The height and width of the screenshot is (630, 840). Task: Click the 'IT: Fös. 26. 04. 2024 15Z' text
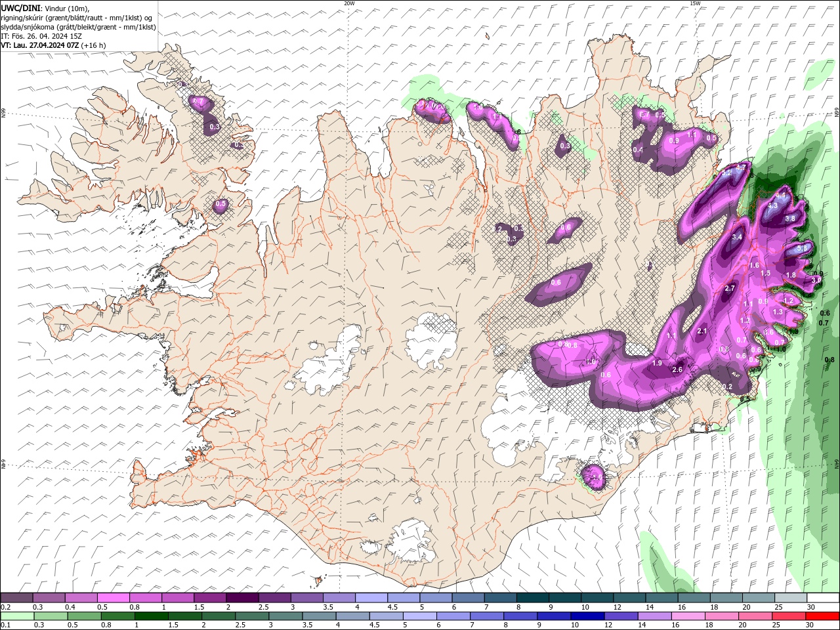(x=41, y=36)
